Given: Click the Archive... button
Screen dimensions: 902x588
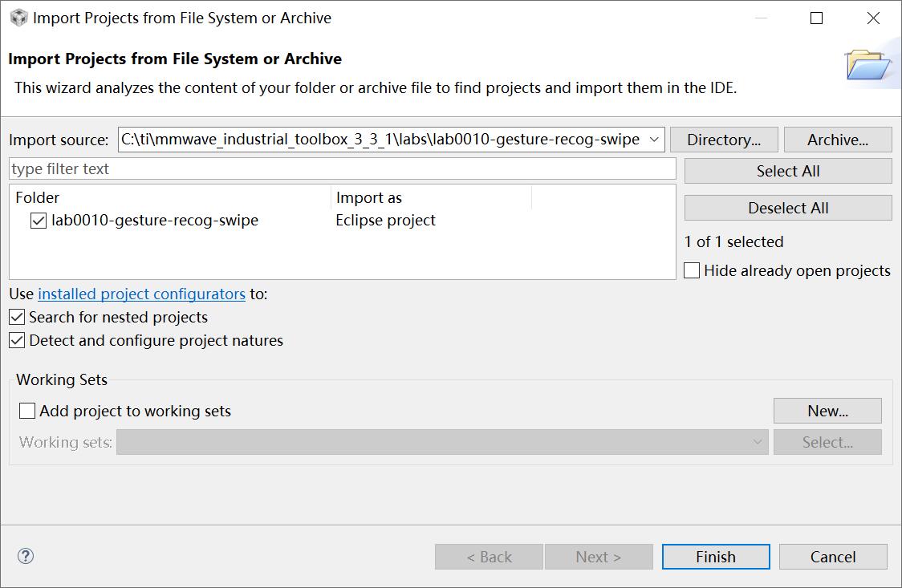Looking at the screenshot, I should click(837, 140).
